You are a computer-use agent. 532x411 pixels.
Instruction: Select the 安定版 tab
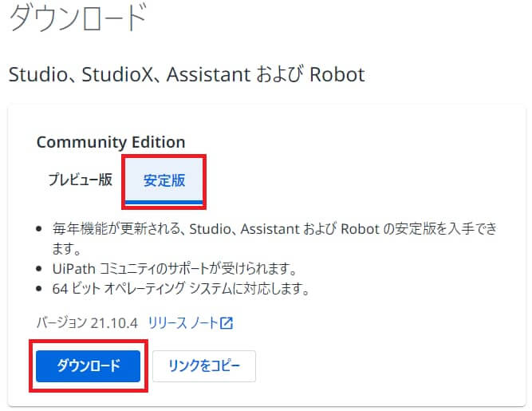(164, 180)
